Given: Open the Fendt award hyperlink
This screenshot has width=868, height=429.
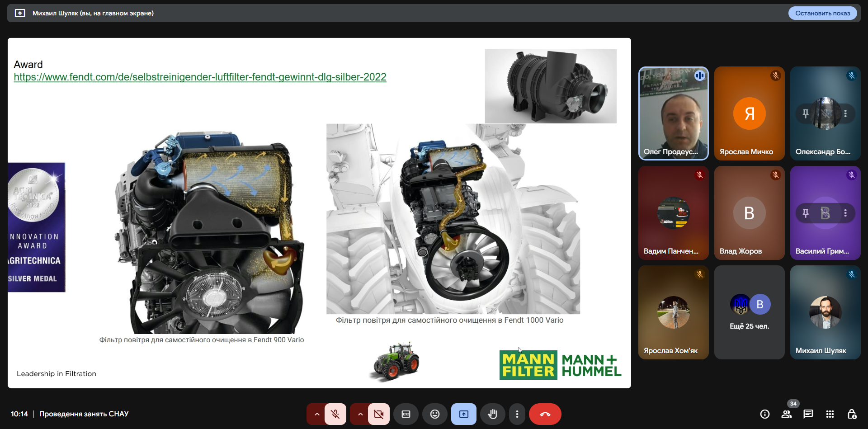Looking at the screenshot, I should (200, 77).
